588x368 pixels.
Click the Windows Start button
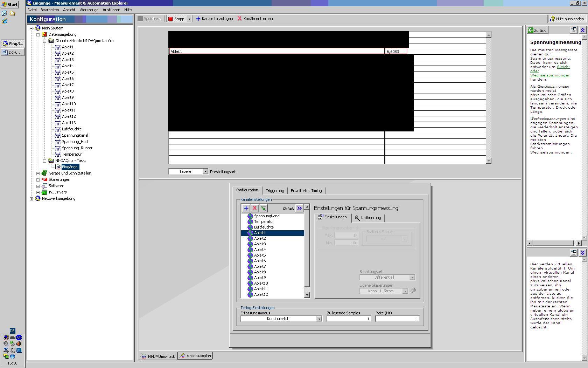(x=9, y=4)
